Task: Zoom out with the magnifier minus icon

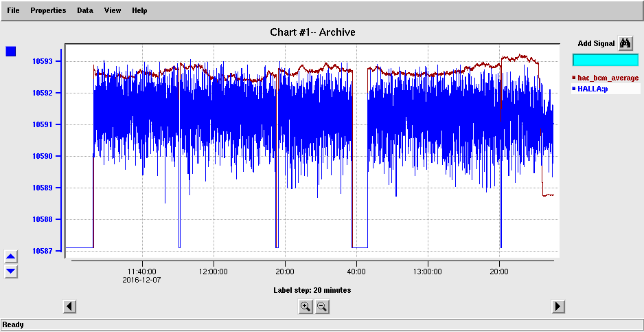Action: 322,307
